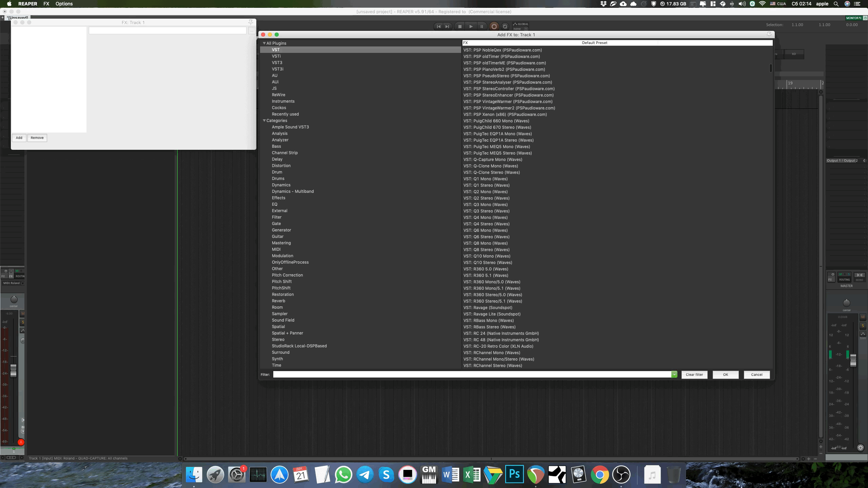Image resolution: width=868 pixels, height=488 pixels.
Task: Cancel the Add FX dialog
Action: tap(756, 374)
